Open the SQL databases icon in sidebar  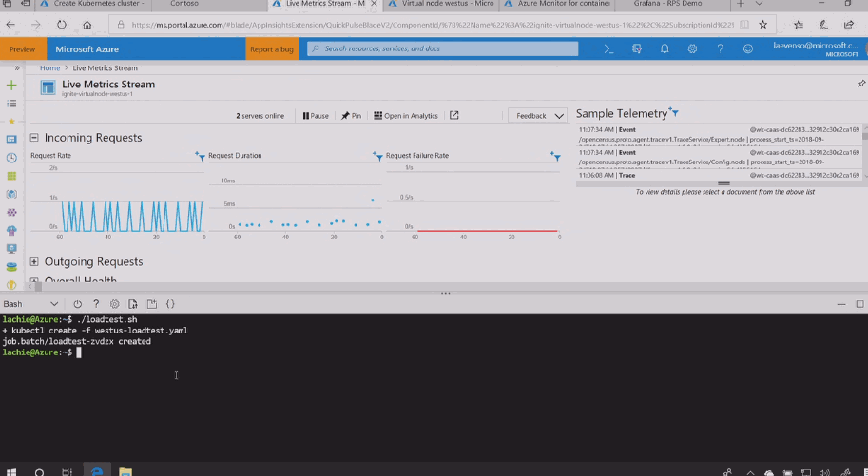11,267
